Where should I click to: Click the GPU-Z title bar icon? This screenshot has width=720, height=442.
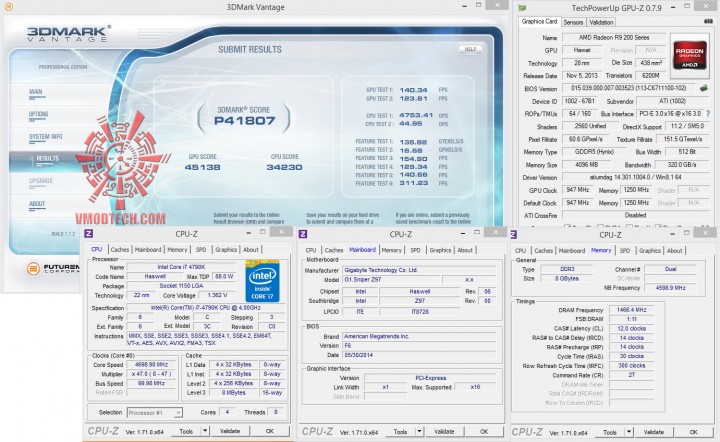pos(523,8)
